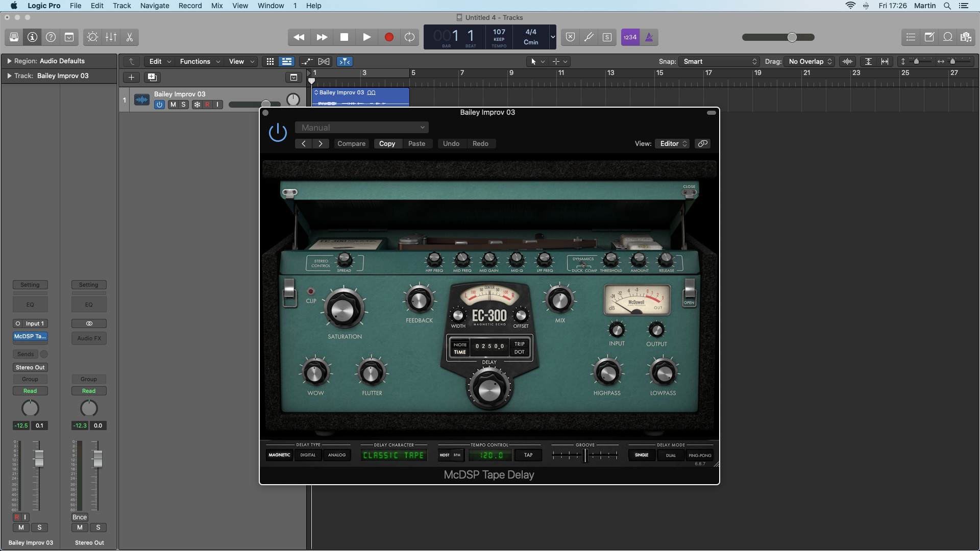Open the View dropdown in tracks area

pos(241,62)
